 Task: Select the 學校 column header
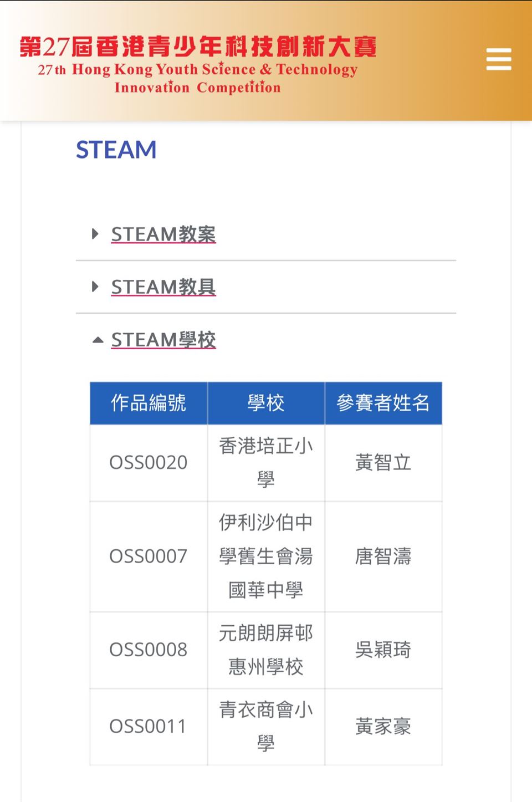tap(266, 403)
